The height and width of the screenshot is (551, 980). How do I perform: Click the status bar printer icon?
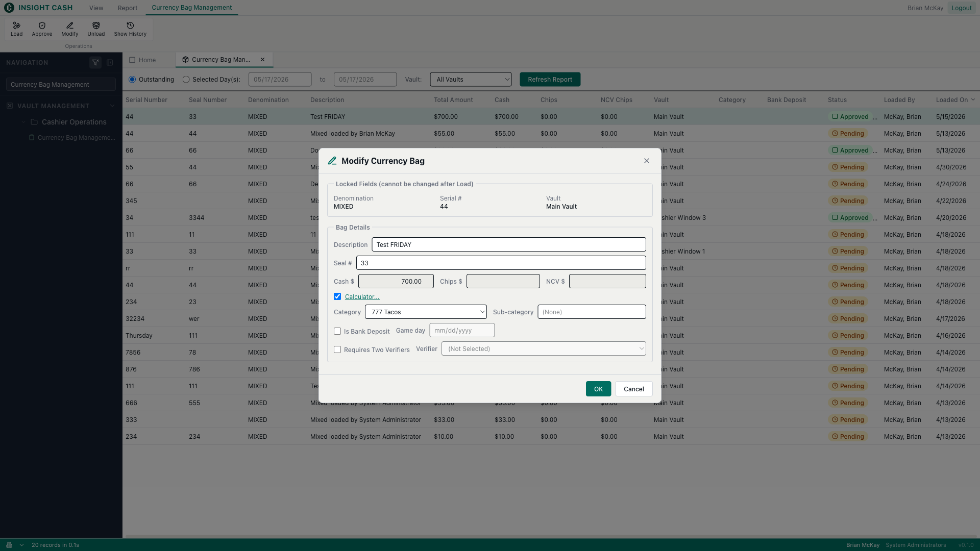(x=9, y=545)
